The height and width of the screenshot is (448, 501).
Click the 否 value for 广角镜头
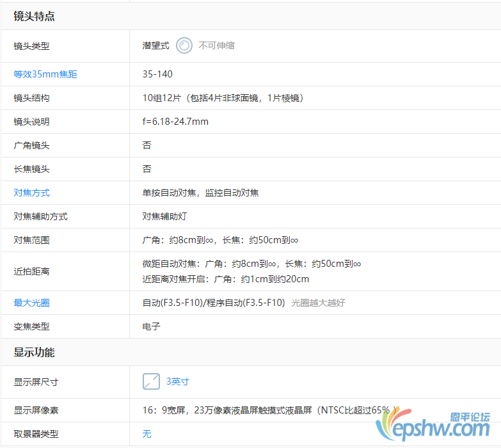pos(147,145)
